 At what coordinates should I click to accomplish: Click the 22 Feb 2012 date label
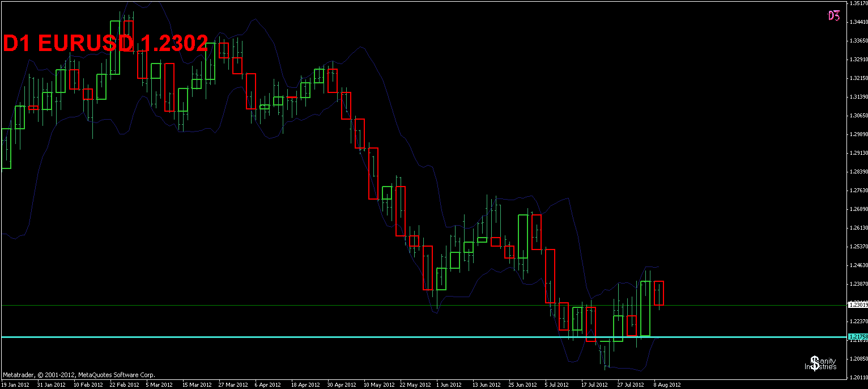(x=124, y=384)
